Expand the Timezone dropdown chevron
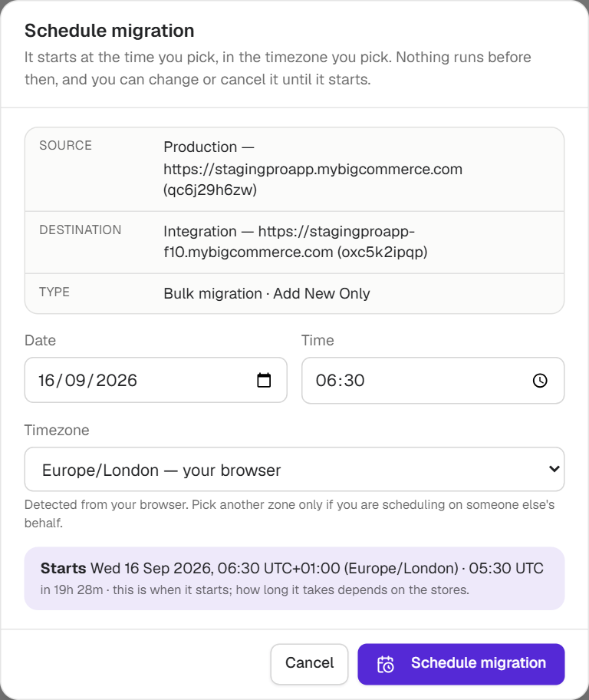The height and width of the screenshot is (700, 589). pos(554,469)
